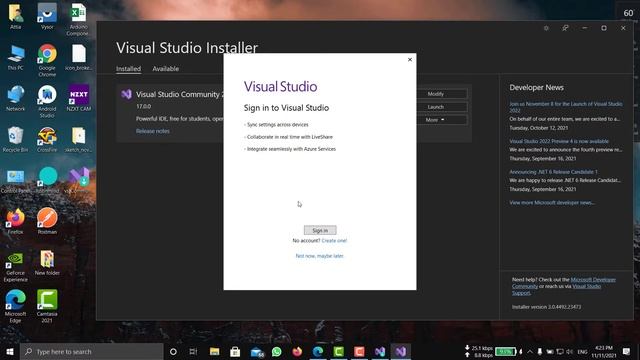Select the Arduino Components Excel file icon
The height and width of the screenshot is (360, 640).
tap(78, 19)
